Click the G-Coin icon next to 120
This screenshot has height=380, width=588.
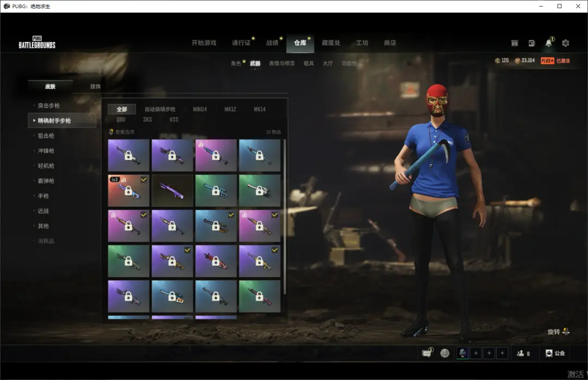(498, 60)
